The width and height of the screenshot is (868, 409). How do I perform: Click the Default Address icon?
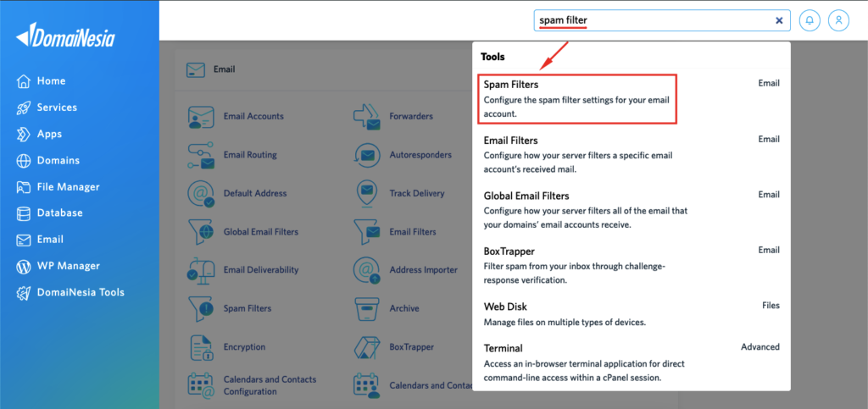tap(201, 193)
